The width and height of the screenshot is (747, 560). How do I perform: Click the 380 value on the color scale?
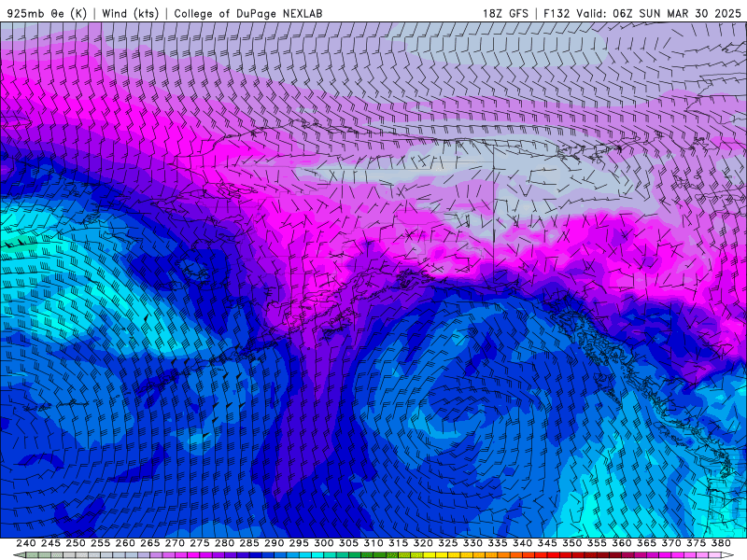(x=721, y=543)
